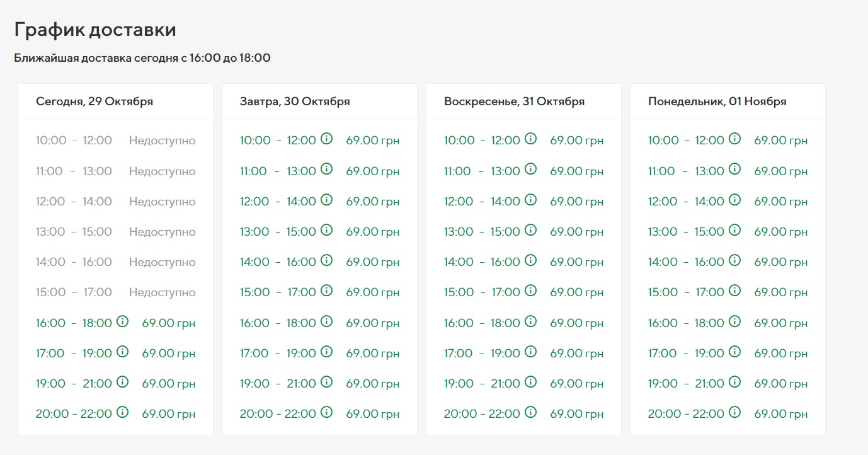Open info icon for Sunday's 19:00 - 21:00 slot
The width and height of the screenshot is (868, 455).
point(531,382)
